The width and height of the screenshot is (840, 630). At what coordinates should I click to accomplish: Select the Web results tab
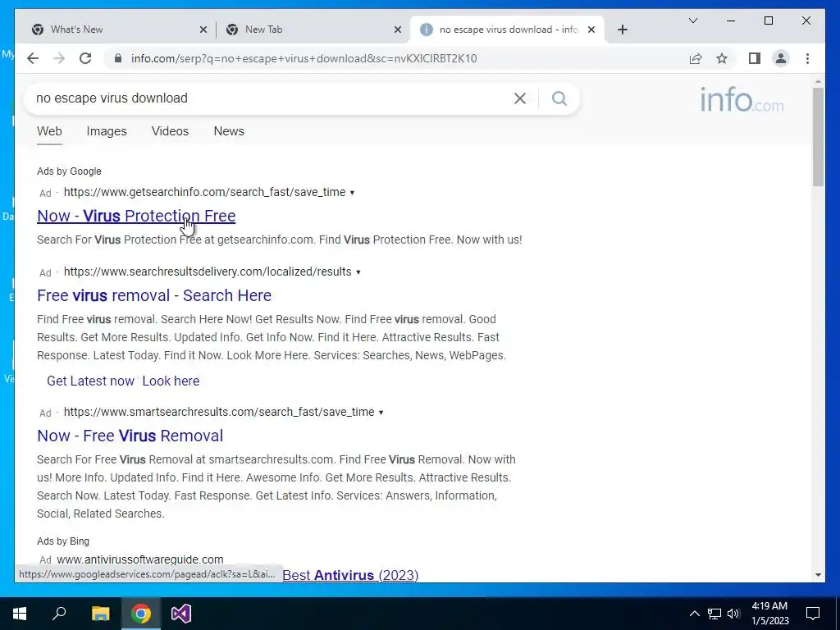tap(49, 131)
